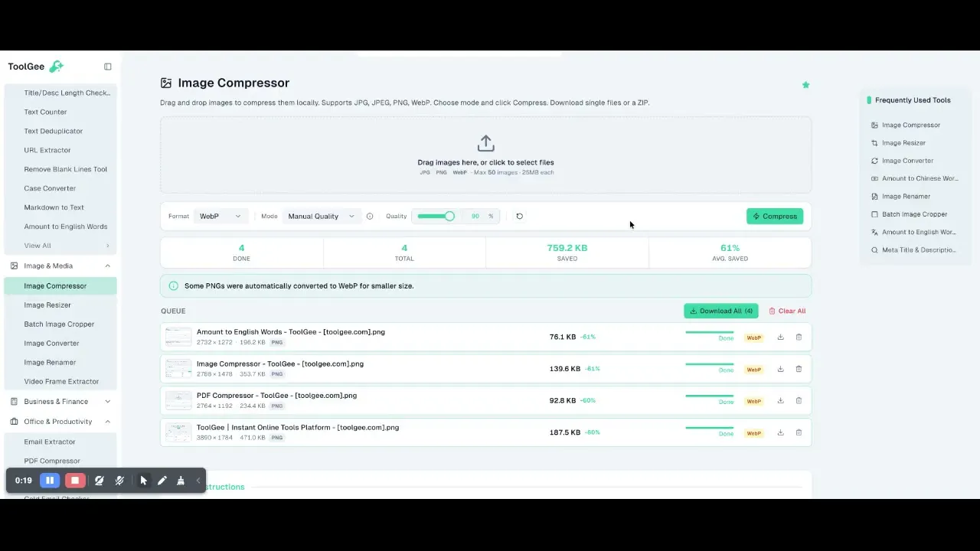980x551 pixels.
Task: Open Text Deduplicator in the sidebar
Action: (x=60, y=132)
